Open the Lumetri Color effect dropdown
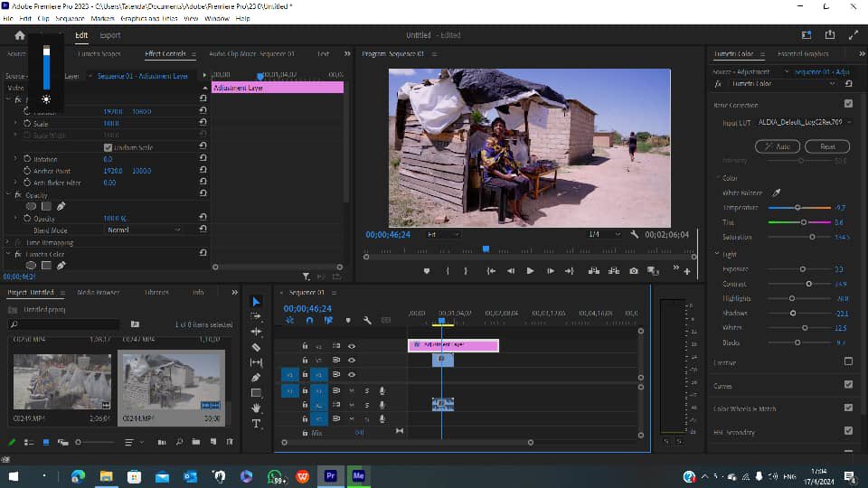Viewport: 868px width, 488px height. pyautogui.click(x=782, y=83)
